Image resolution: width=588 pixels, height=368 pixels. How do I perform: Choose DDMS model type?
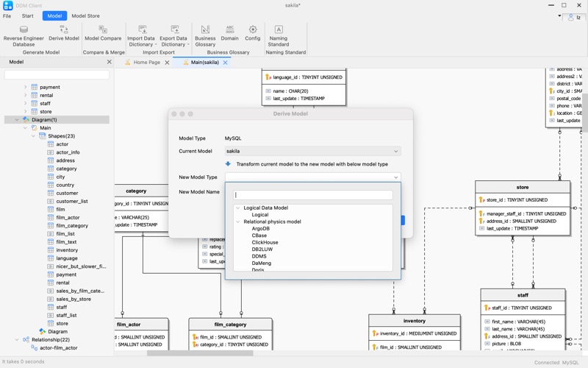[x=259, y=256]
